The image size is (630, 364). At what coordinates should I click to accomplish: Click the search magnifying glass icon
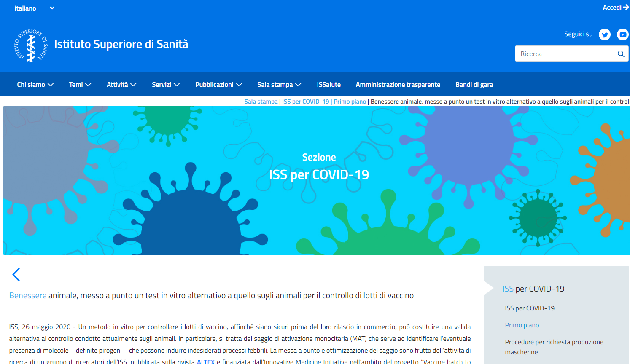[621, 54]
